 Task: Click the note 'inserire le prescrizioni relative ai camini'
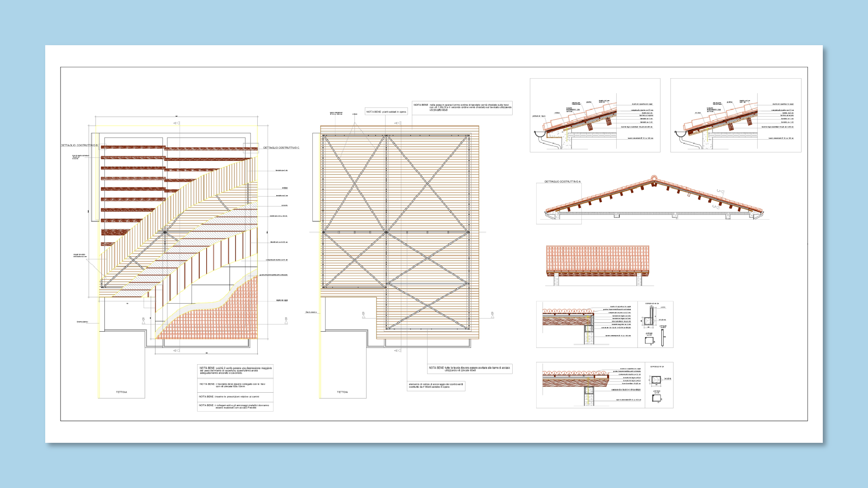236,397
